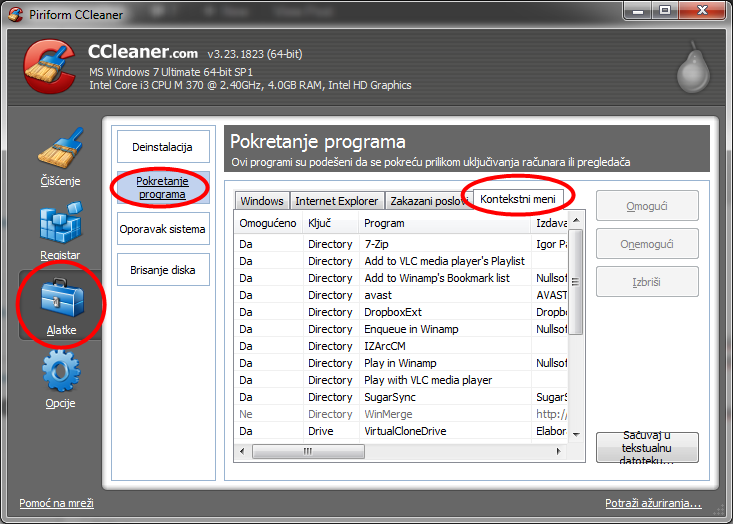Screen dimensions: 733x524
Task: Minimize the CCleaner window
Action: click(x=638, y=10)
